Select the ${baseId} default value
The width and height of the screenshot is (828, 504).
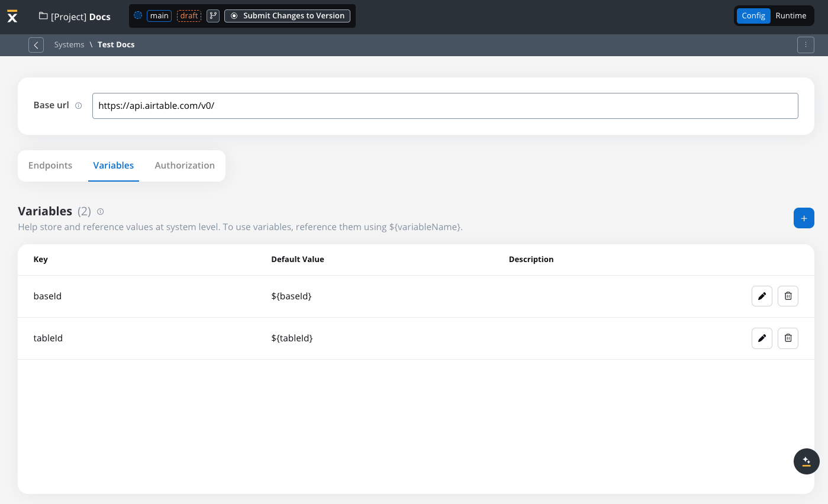(291, 296)
